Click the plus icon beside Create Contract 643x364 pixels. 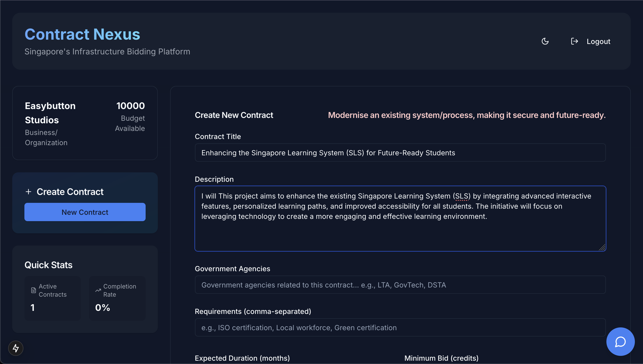pyautogui.click(x=28, y=192)
